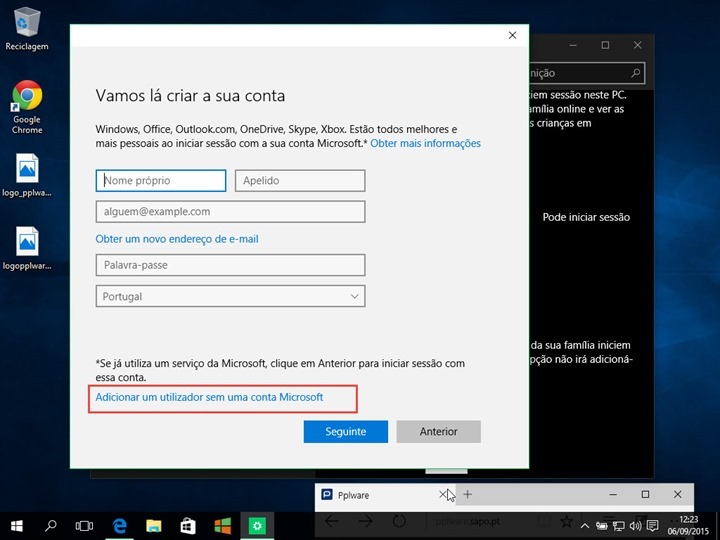The image size is (720, 540).
Task: Open File Explorer from the taskbar
Action: (x=154, y=526)
